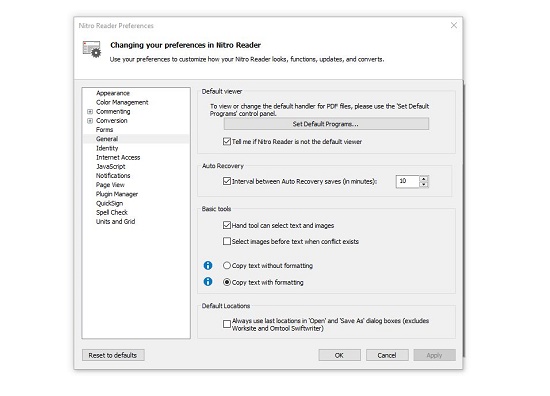Click the Auto Recovery minutes input field
Image resolution: width=550 pixels, height=396 pixels.
click(x=408, y=181)
